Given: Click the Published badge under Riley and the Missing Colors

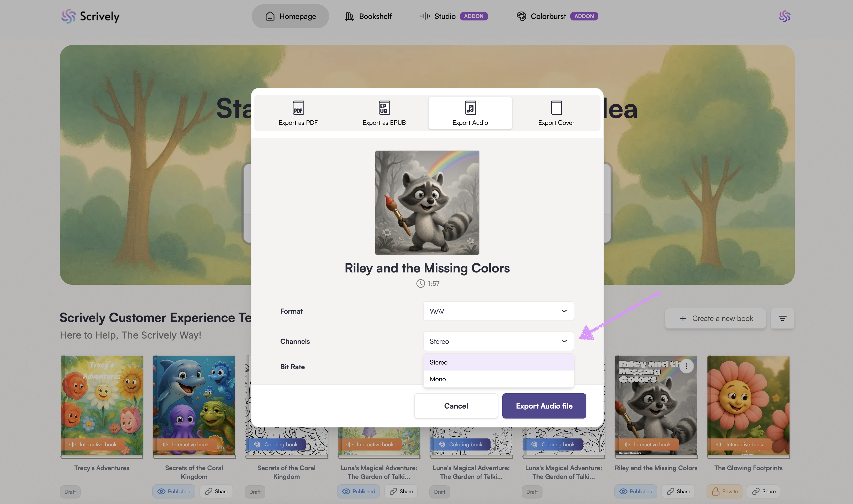Looking at the screenshot, I should [x=635, y=491].
